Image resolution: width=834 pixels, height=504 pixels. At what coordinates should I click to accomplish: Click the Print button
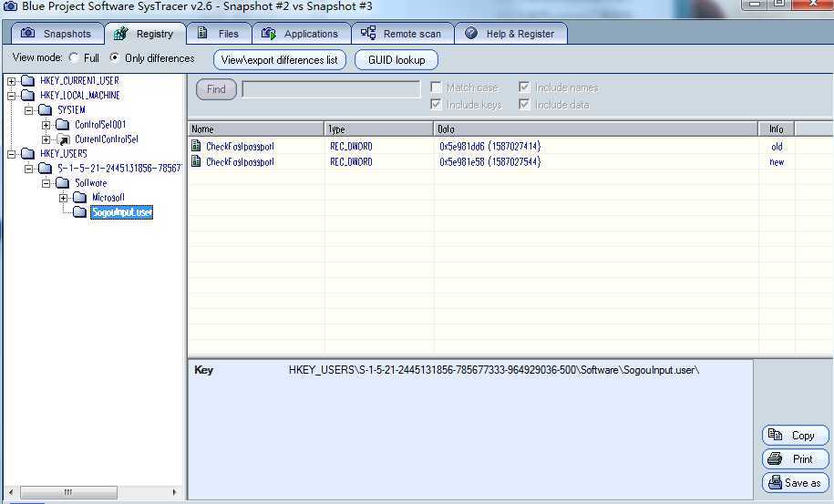(795, 458)
